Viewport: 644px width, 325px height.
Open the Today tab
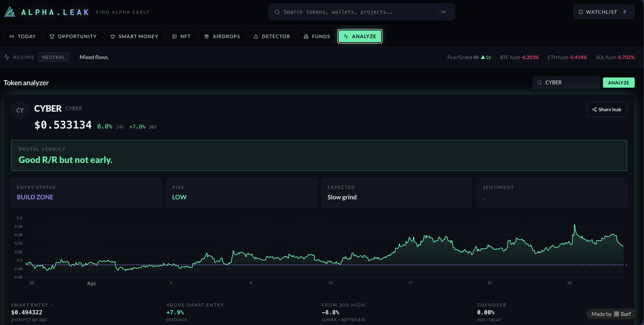[x=23, y=36]
